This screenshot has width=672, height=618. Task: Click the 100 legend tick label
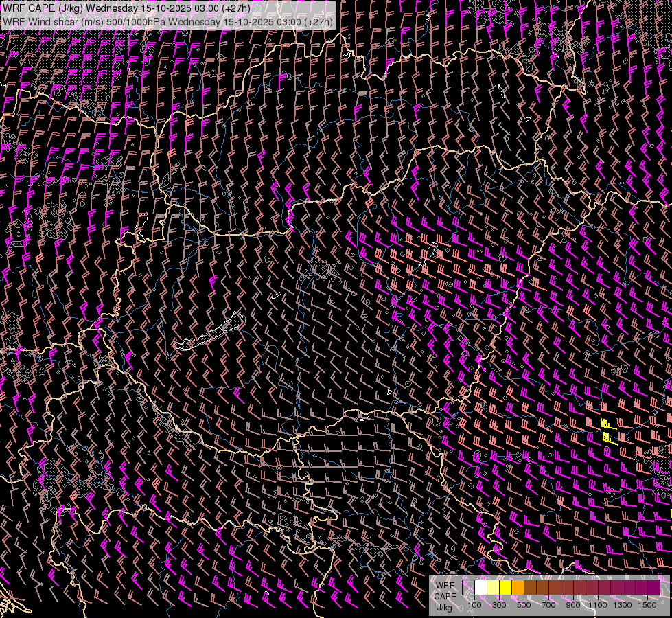474,605
